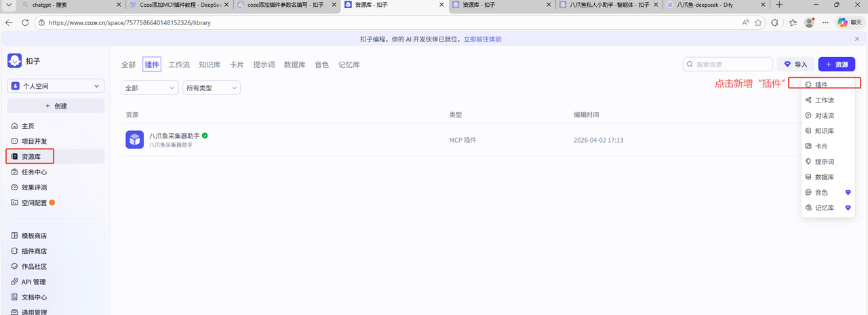868x315 pixels.
Task: Click the chatflow icon beside 对话流 in the menu
Action: tap(808, 115)
